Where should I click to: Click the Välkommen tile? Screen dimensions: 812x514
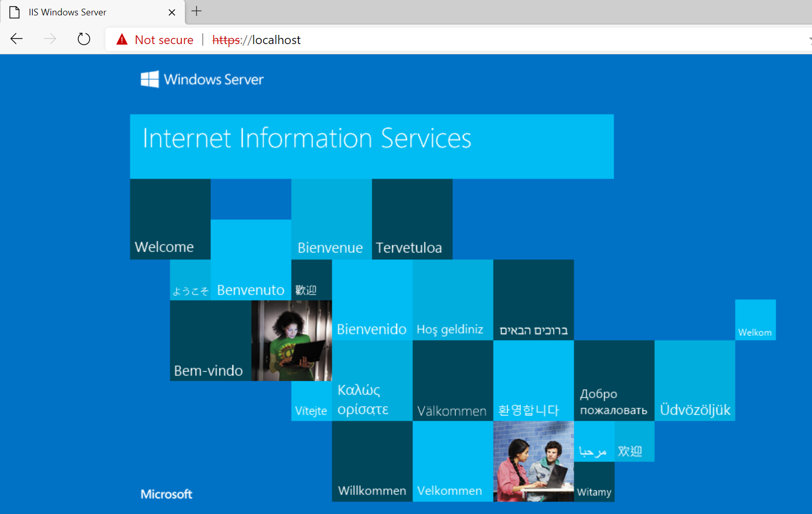[453, 381]
